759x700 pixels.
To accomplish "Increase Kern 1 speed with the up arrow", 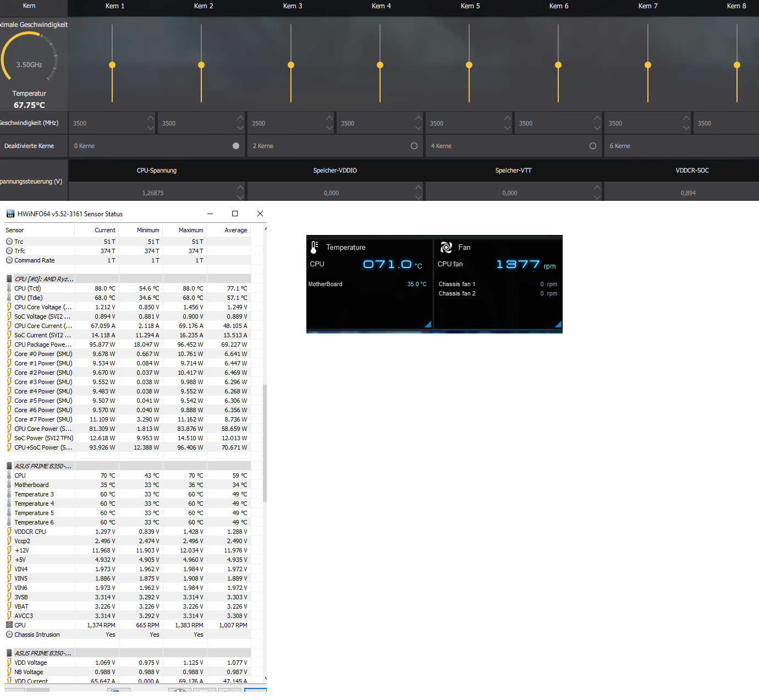I will [x=151, y=118].
